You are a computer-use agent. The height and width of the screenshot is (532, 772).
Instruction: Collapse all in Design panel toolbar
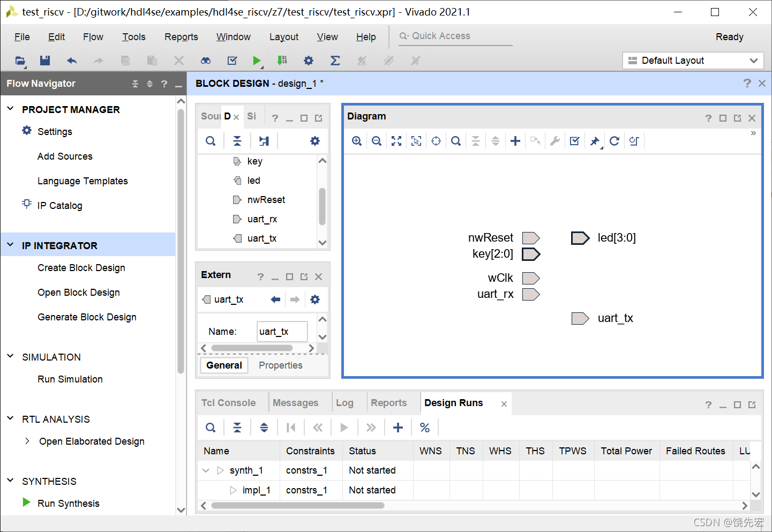click(237, 141)
